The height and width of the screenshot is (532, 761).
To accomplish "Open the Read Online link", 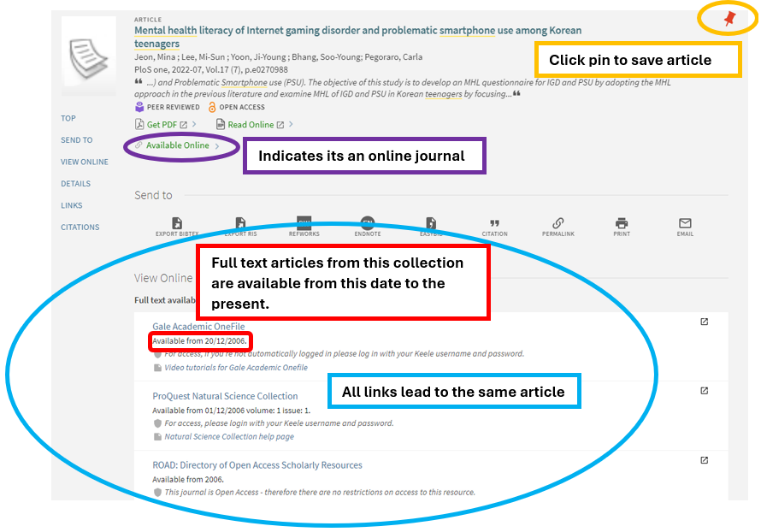I will pos(251,125).
